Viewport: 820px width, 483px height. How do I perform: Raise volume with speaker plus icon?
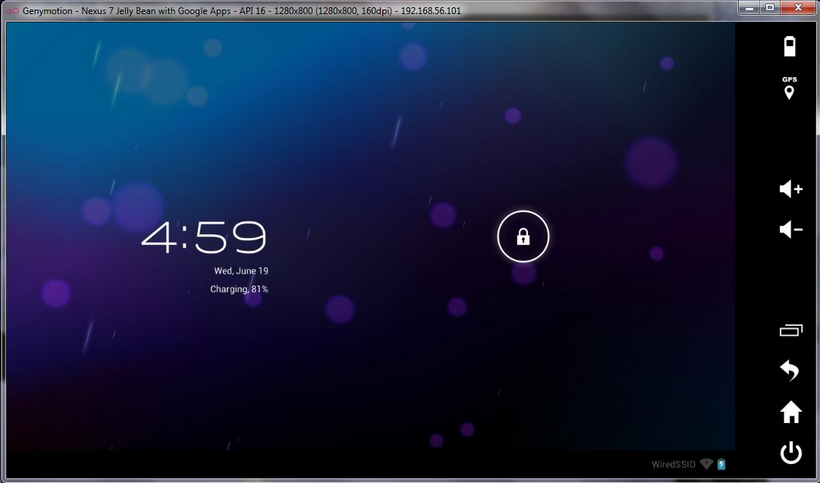(791, 189)
